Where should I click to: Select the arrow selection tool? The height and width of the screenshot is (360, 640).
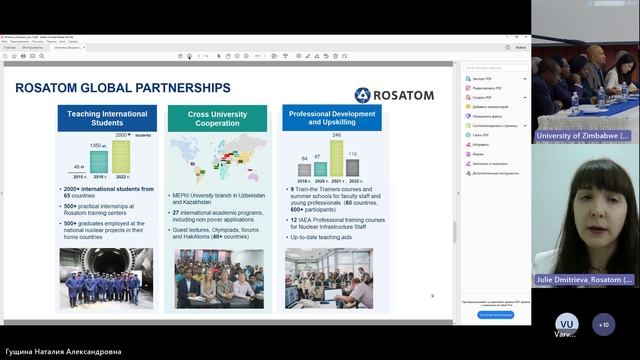point(219,56)
